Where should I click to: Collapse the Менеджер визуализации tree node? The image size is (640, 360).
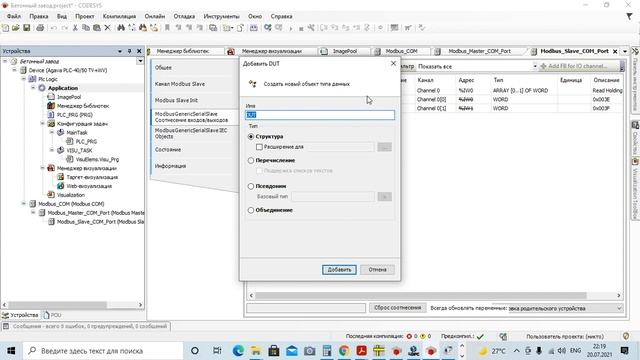click(x=42, y=168)
